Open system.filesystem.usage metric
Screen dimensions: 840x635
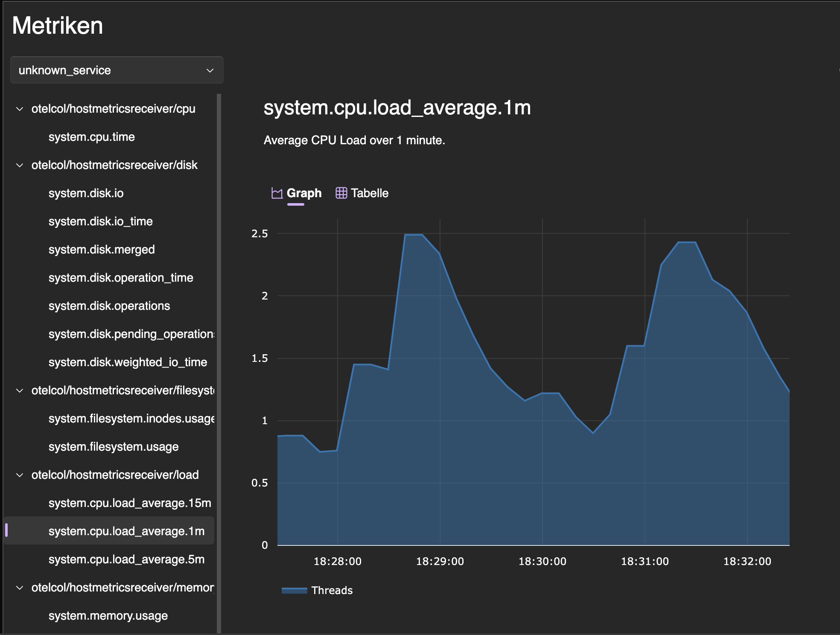click(114, 447)
